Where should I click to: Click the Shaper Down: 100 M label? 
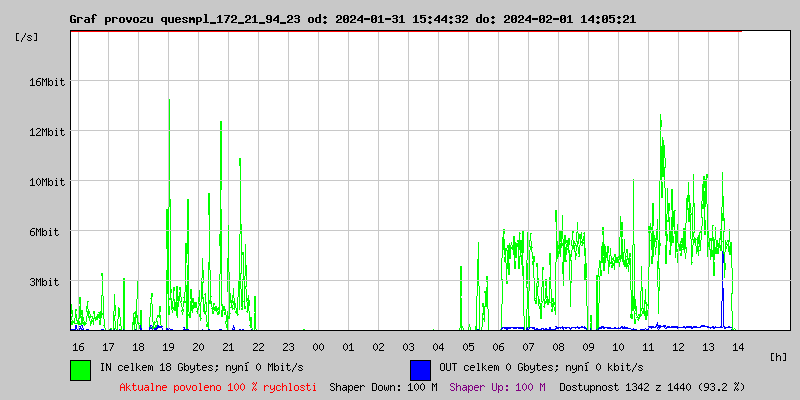coord(383,387)
